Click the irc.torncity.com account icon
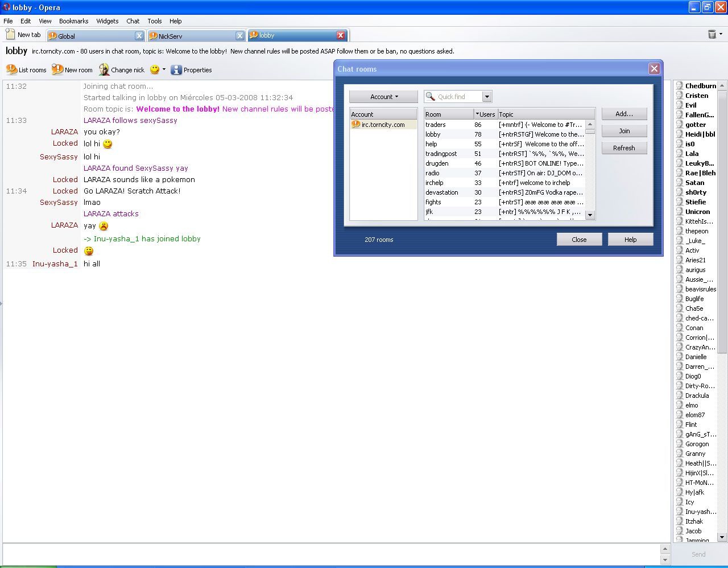The image size is (728, 568). [354, 124]
